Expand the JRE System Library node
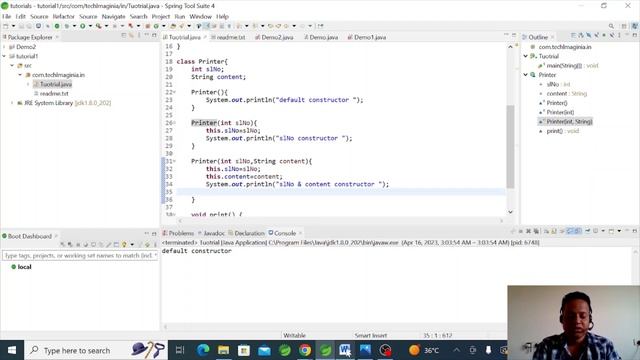Viewport: 640px width, 360px height. pos(12,103)
